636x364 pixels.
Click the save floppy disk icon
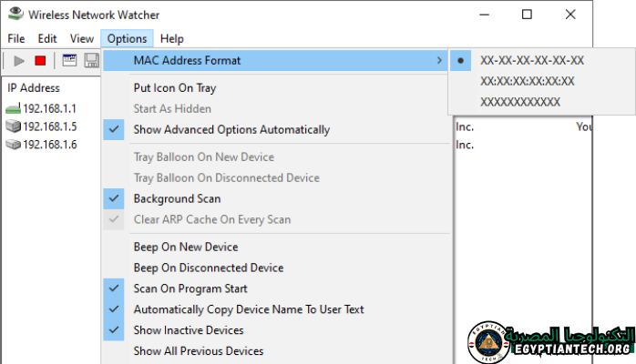click(91, 60)
